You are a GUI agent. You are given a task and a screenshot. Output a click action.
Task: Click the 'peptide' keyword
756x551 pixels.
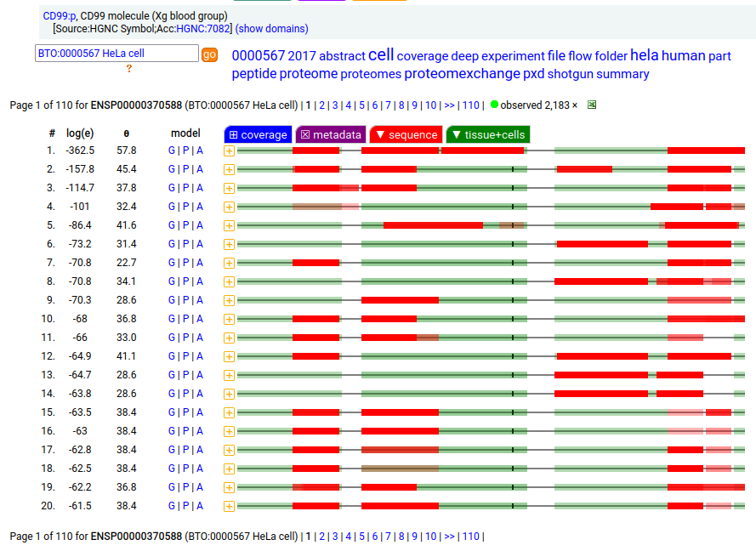[254, 74]
